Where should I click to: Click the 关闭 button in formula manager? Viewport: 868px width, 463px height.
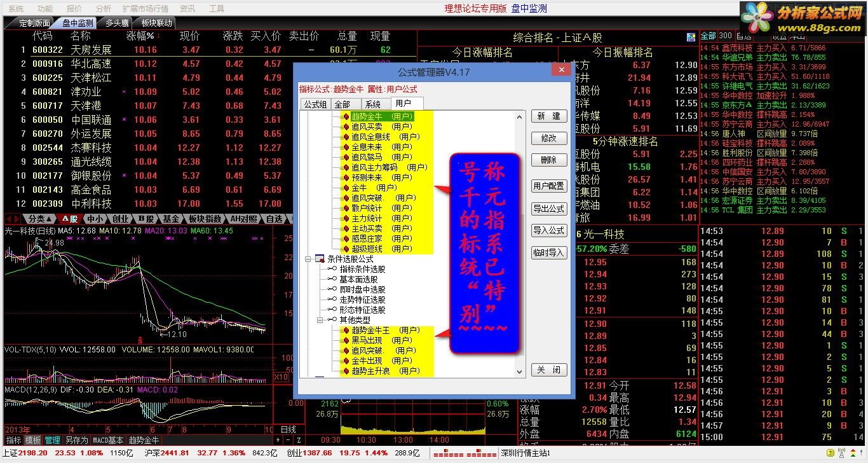[x=549, y=370]
